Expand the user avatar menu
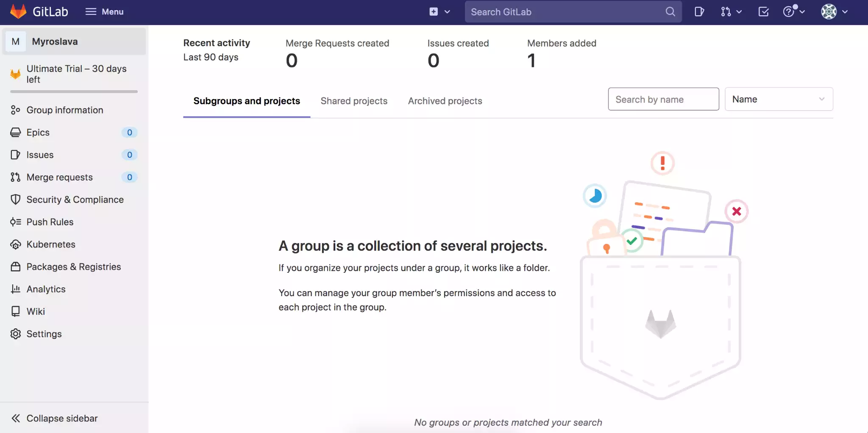Viewport: 868px width, 433px height. click(x=834, y=11)
